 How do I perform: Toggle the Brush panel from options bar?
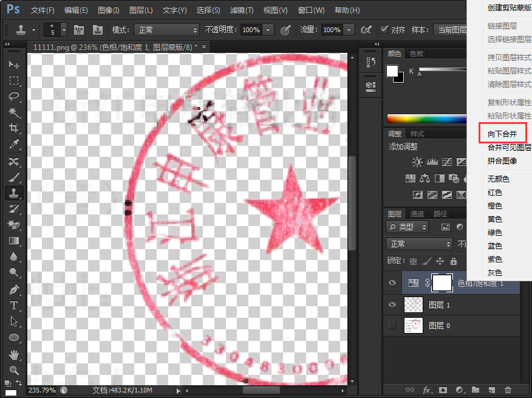[79, 30]
